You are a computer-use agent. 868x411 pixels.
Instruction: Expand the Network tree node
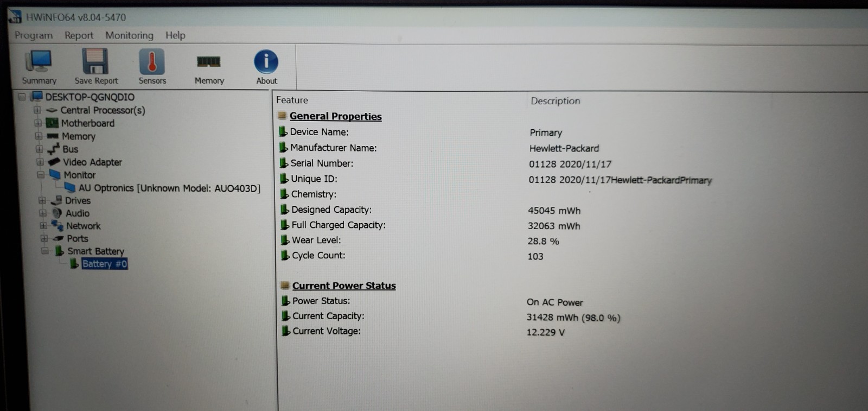tap(43, 225)
